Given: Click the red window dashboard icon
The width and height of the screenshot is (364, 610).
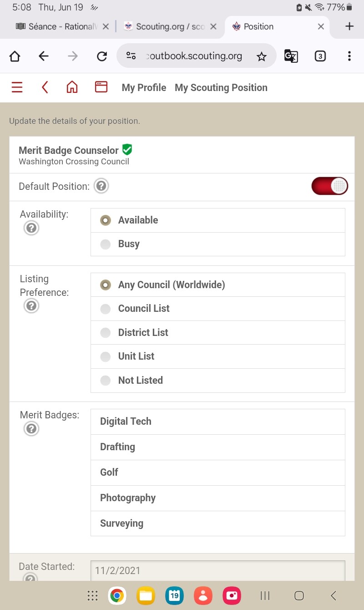Looking at the screenshot, I should (x=101, y=87).
